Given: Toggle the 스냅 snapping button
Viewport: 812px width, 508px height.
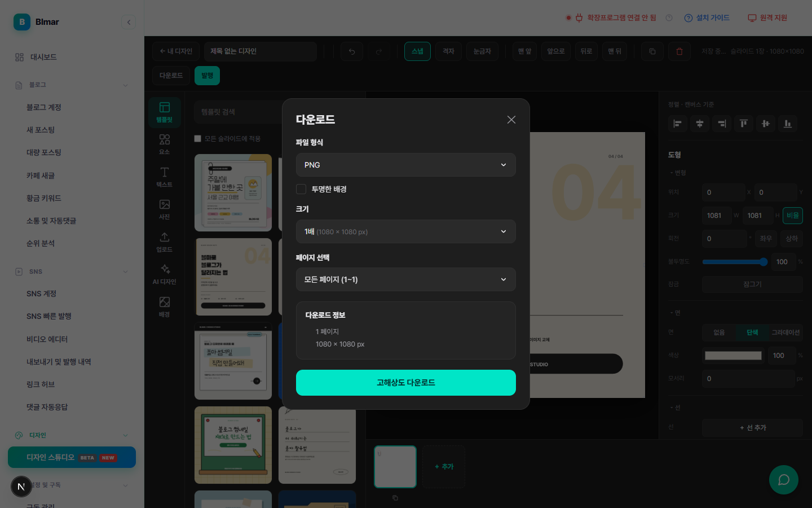Looking at the screenshot, I should pos(417,51).
